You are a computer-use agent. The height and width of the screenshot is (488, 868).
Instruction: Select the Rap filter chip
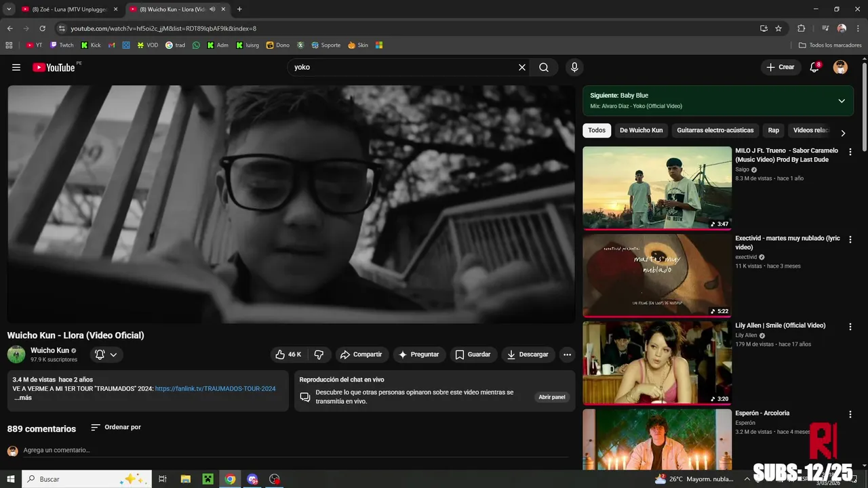(x=773, y=130)
